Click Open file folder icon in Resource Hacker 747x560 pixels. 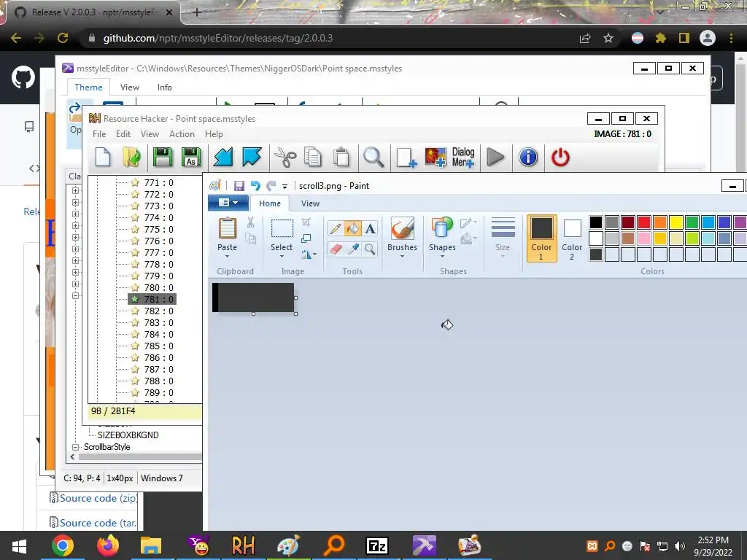131,157
